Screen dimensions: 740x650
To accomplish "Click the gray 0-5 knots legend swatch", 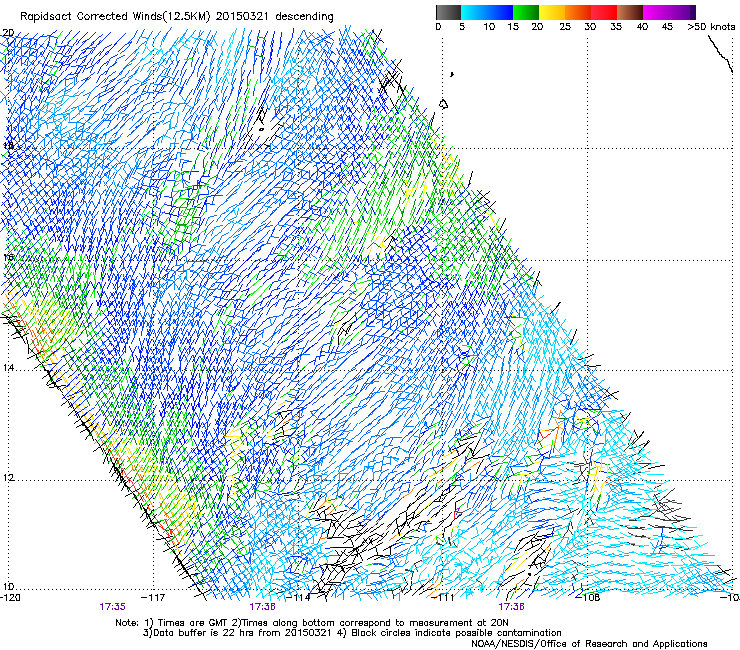I will coord(448,12).
